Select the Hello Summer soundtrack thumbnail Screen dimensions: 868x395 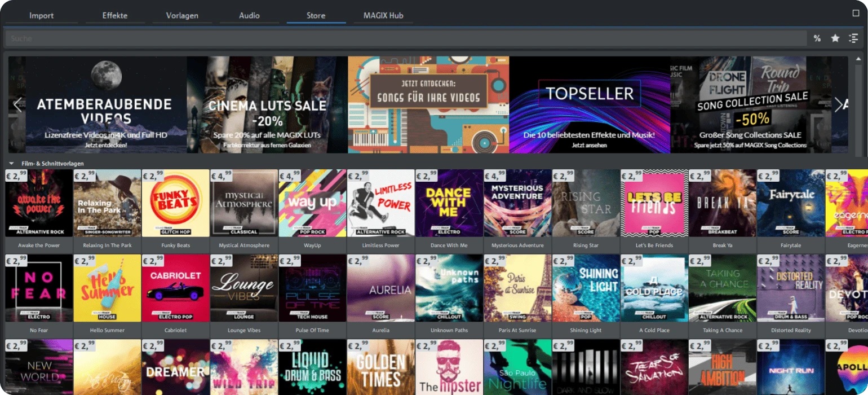[107, 288]
